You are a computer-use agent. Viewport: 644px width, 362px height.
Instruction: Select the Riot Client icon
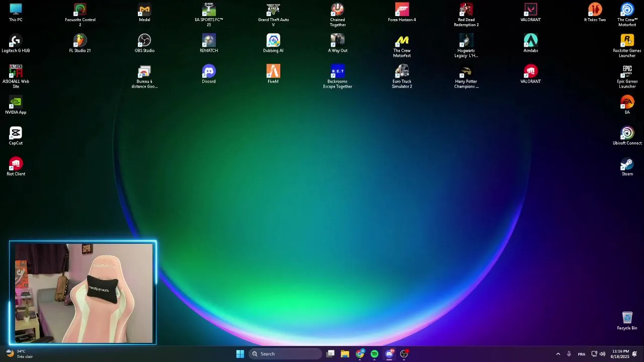[16, 166]
